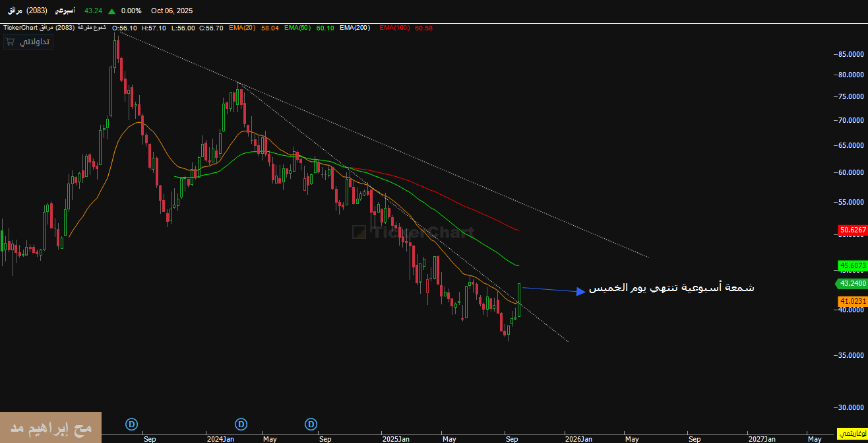Click the dividend marker before Sep 2024
Screen dimensions: 868x443
coord(311,424)
